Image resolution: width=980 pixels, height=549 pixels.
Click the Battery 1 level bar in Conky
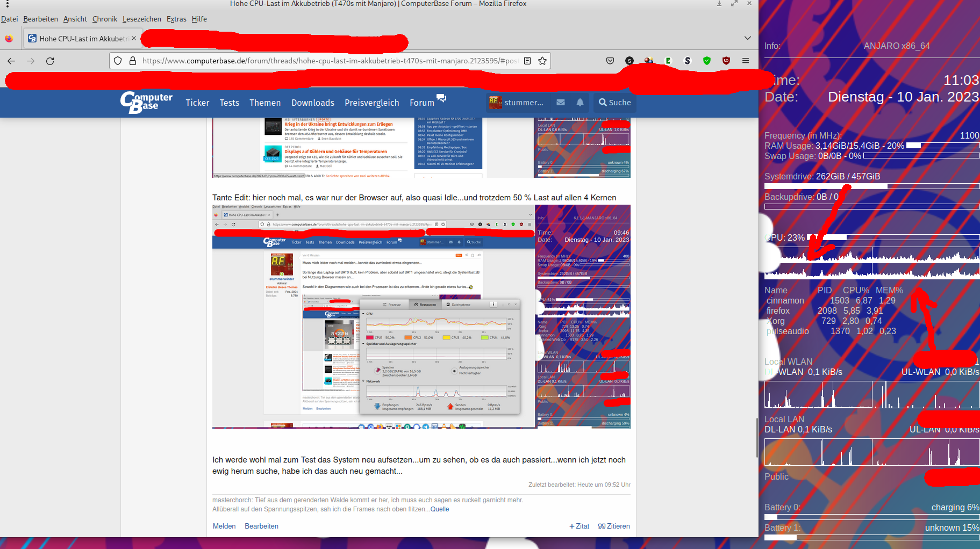[x=871, y=537]
